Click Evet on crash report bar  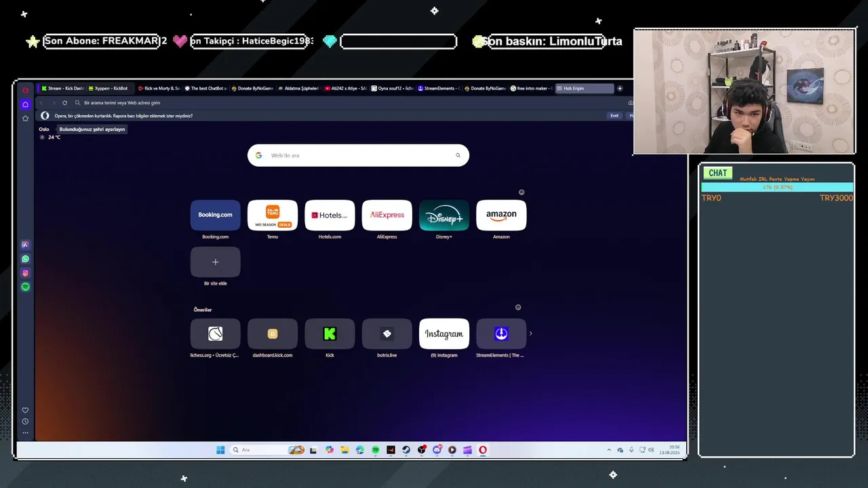pos(614,116)
